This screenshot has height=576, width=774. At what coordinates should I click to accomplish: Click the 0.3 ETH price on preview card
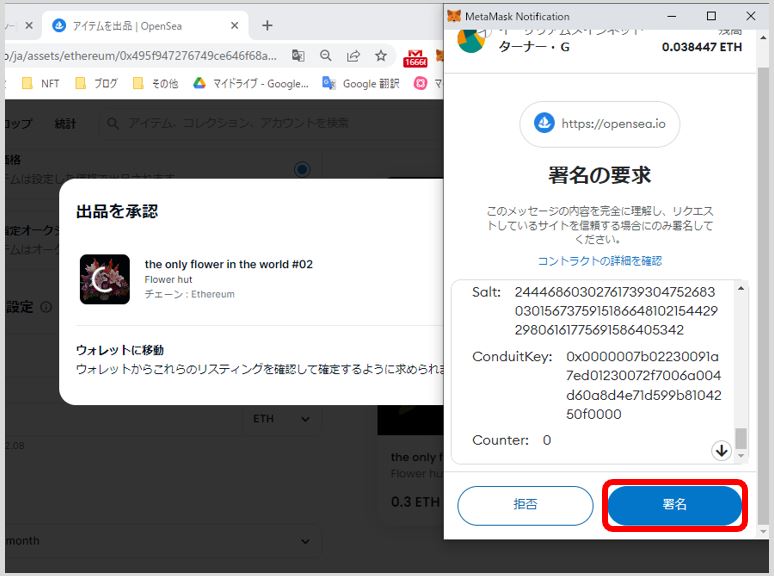coord(415,502)
